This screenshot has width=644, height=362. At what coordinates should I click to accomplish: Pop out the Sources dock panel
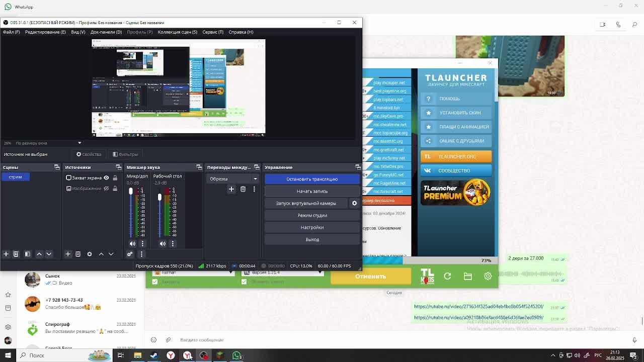tap(119, 167)
